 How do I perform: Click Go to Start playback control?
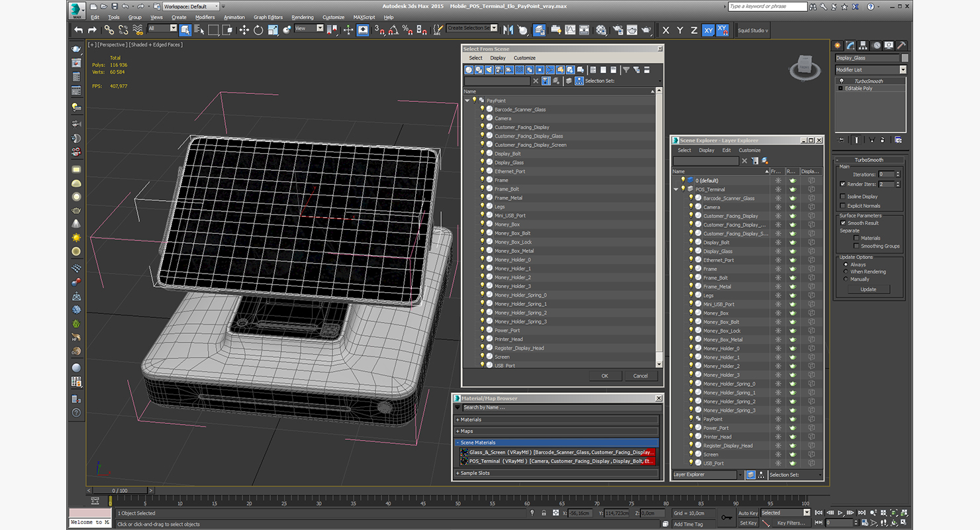pos(820,513)
